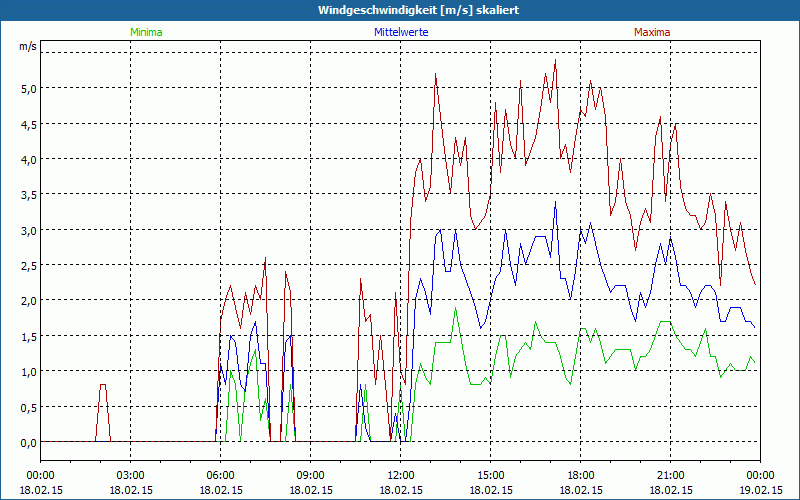This screenshot has height=500, width=800.
Task: Click the 2,5 y-axis value
Action: [x=29, y=265]
